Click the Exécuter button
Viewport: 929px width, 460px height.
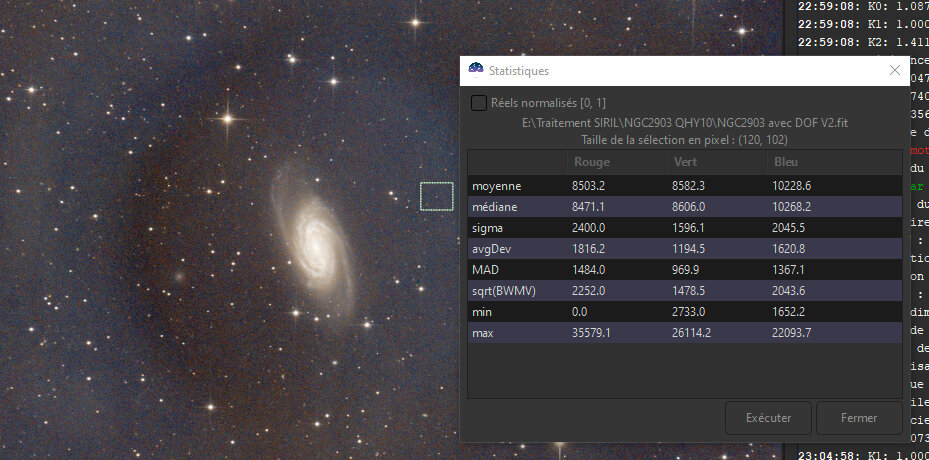[768, 418]
